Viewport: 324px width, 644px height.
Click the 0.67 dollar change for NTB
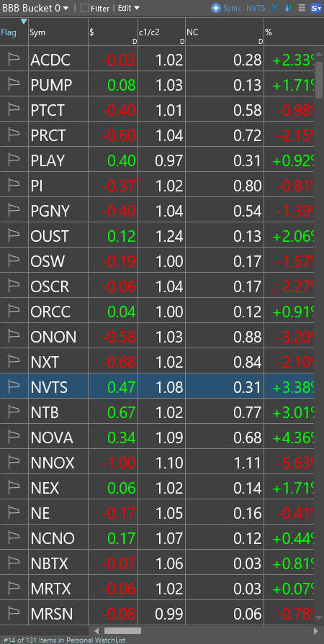pos(121,412)
